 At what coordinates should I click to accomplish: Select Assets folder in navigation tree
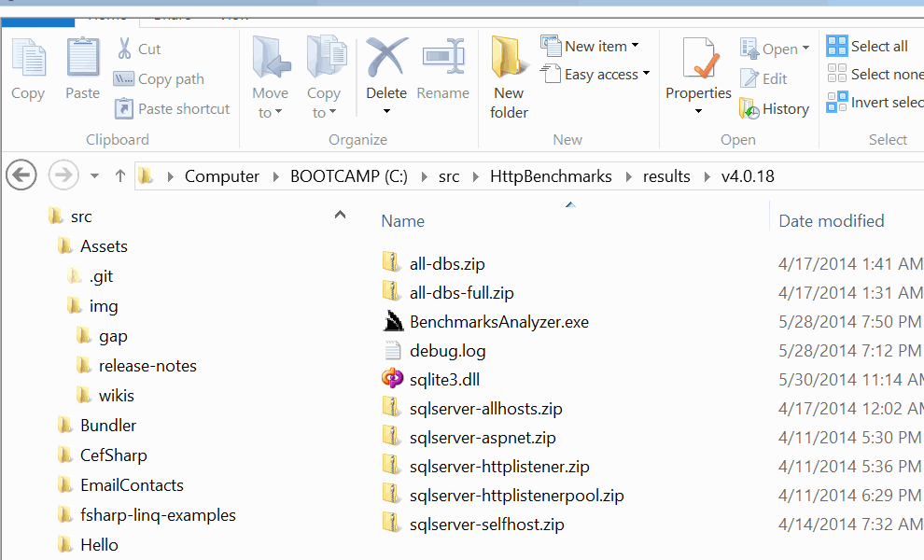104,245
